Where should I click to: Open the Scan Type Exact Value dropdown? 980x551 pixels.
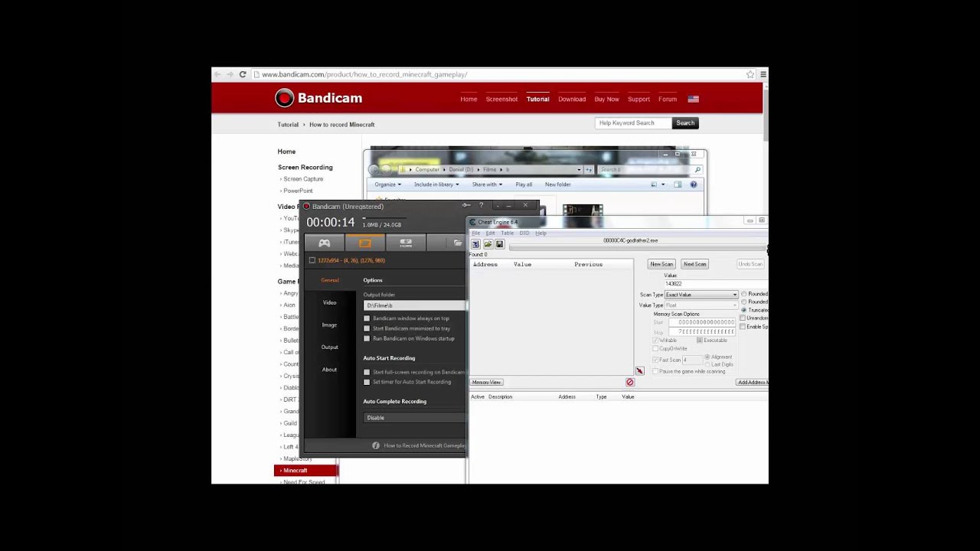701,295
